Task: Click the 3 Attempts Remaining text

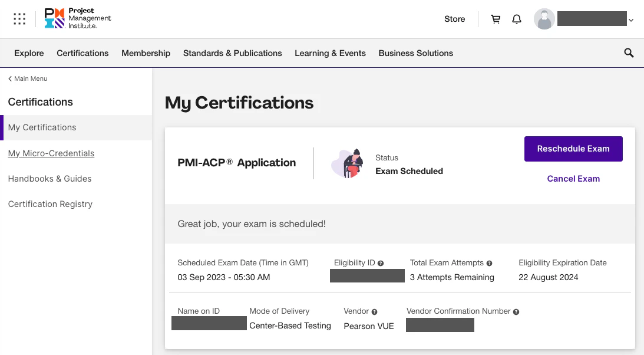Action: pos(452,277)
